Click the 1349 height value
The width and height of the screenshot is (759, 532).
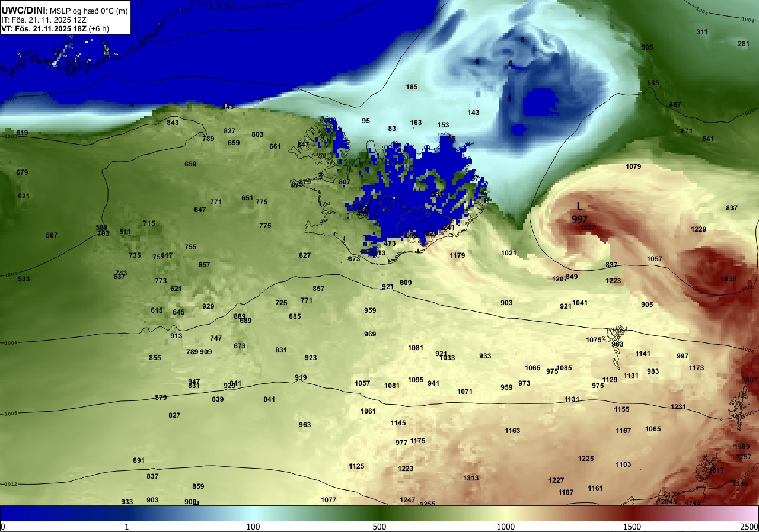point(741,484)
